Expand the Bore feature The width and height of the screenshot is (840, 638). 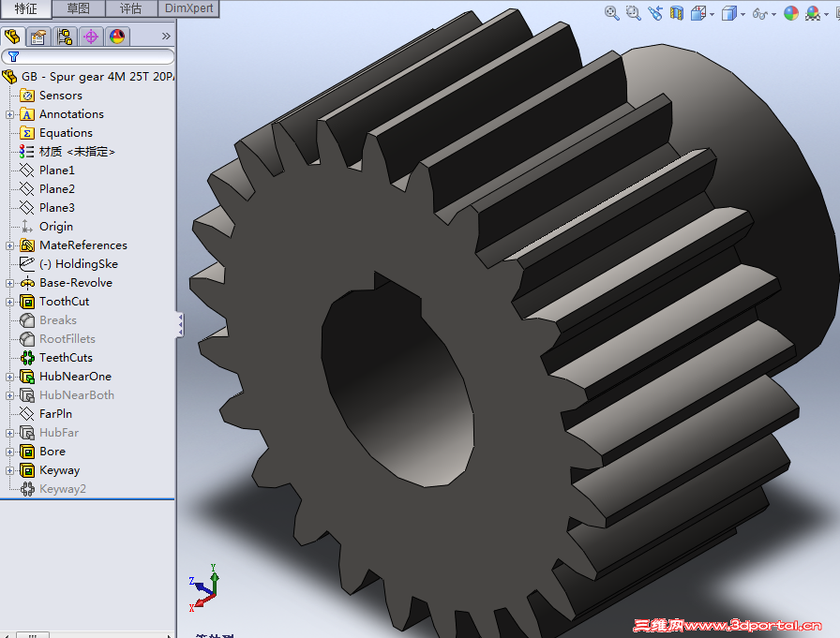[x=9, y=452]
